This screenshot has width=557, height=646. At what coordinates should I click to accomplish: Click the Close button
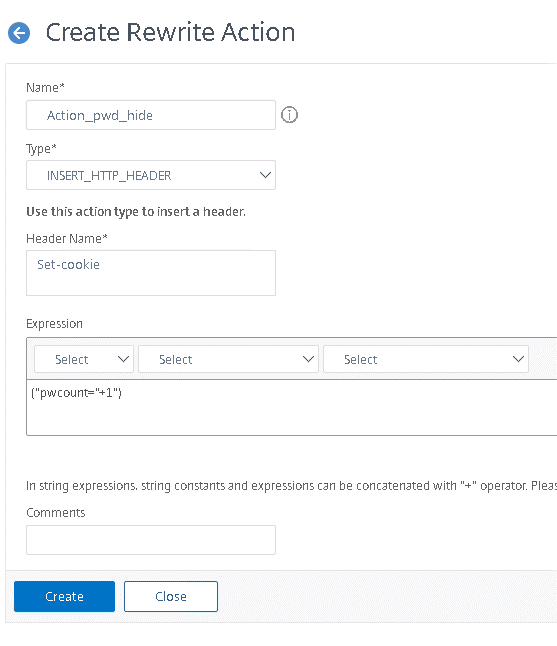(171, 596)
